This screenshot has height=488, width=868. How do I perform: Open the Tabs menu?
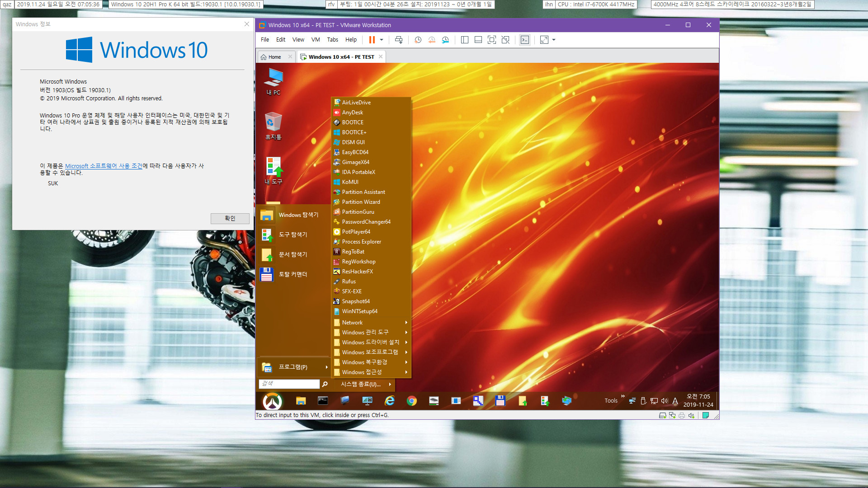coord(333,40)
